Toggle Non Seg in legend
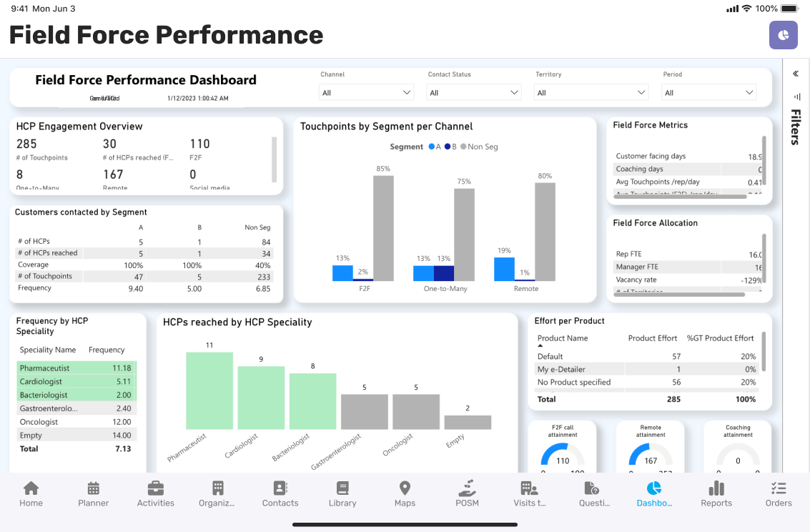The image size is (810, 532). (x=480, y=147)
